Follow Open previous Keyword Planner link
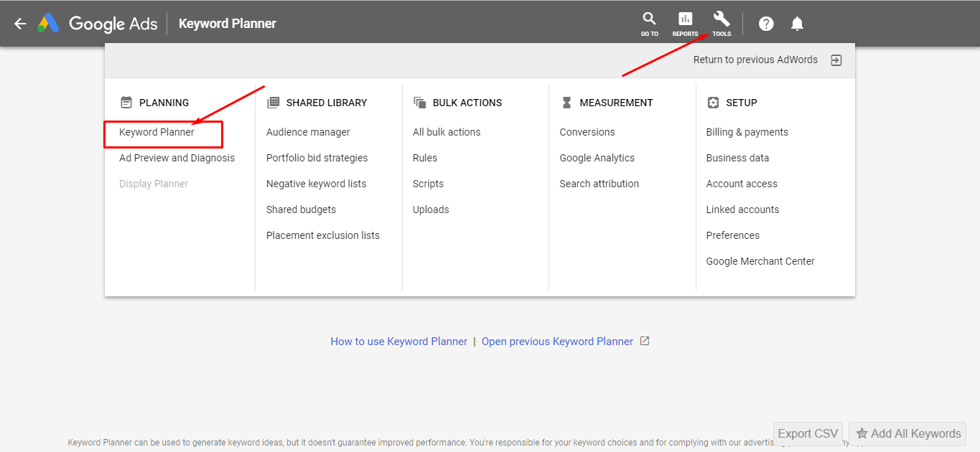This screenshot has width=980, height=452. click(x=557, y=342)
